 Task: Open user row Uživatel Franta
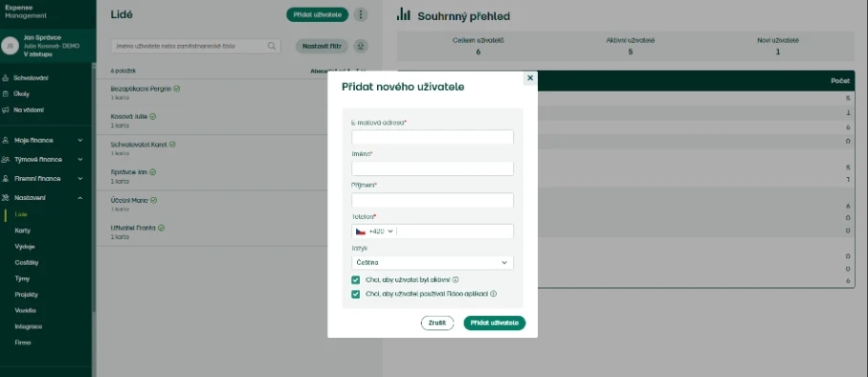point(212,232)
